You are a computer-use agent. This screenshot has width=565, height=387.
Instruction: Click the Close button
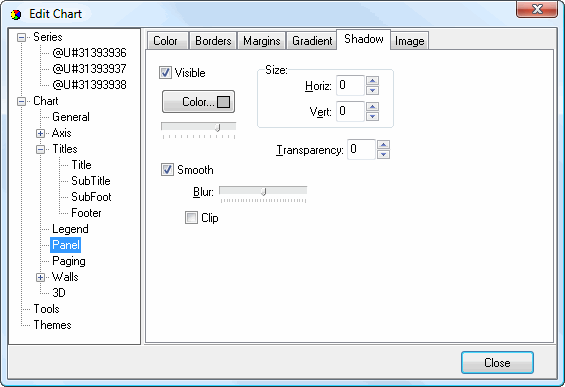click(497, 362)
